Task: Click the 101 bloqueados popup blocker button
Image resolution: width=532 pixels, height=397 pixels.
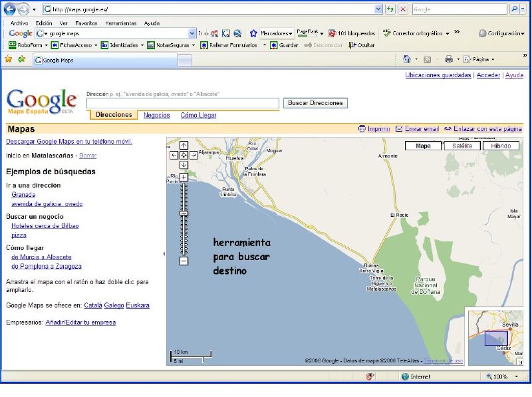Action: click(352, 33)
